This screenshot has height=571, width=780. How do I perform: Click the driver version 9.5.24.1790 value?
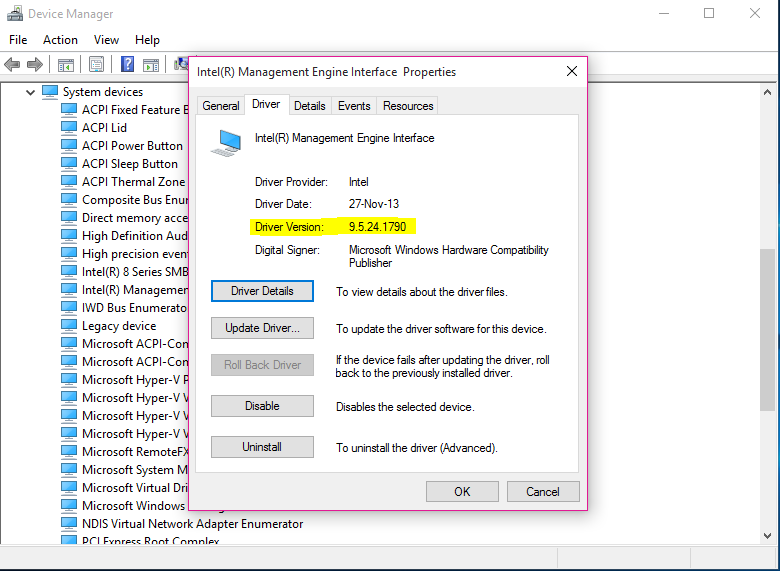pyautogui.click(x=378, y=227)
